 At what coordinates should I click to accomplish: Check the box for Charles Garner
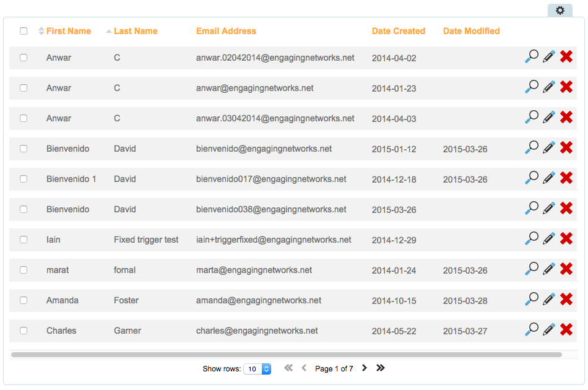(24, 331)
